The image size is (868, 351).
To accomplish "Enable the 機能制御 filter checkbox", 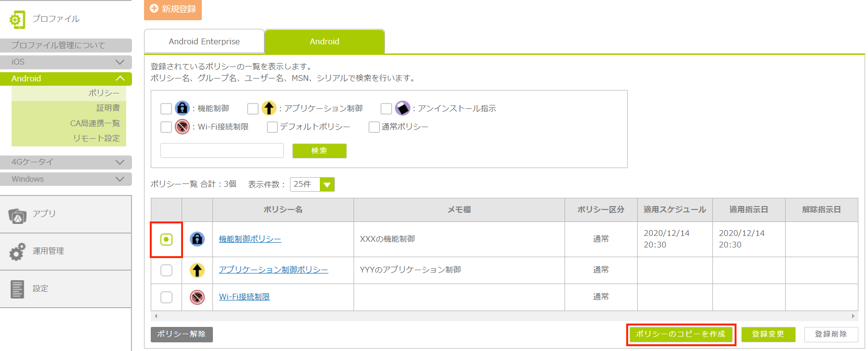I will pyautogui.click(x=166, y=108).
